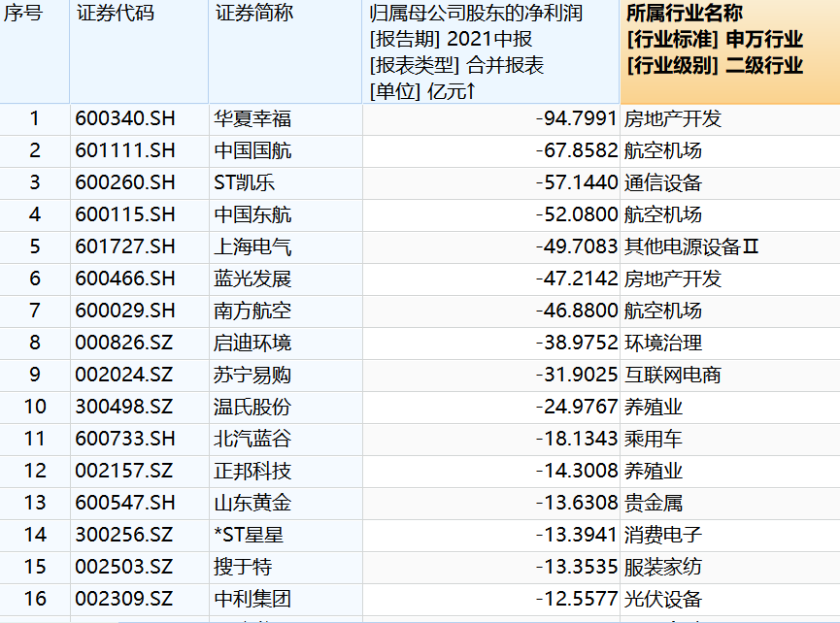840x623 pixels.
Task: Select the 乘用车 industry cell
Action: coord(654,440)
